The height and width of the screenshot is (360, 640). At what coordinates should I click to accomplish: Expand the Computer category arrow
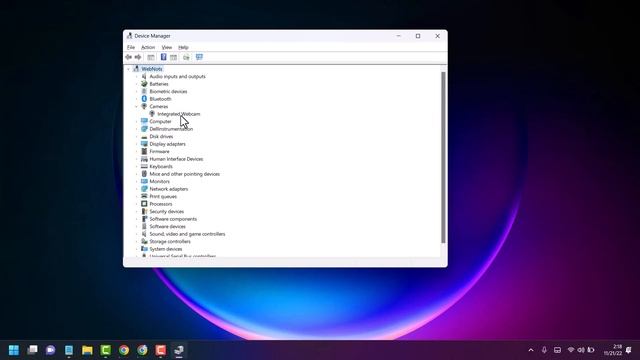click(x=137, y=121)
